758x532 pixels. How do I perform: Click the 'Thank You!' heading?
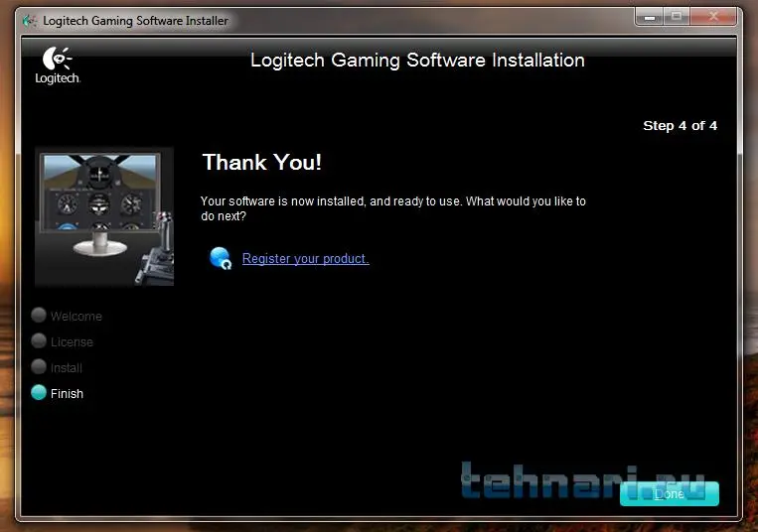point(262,162)
